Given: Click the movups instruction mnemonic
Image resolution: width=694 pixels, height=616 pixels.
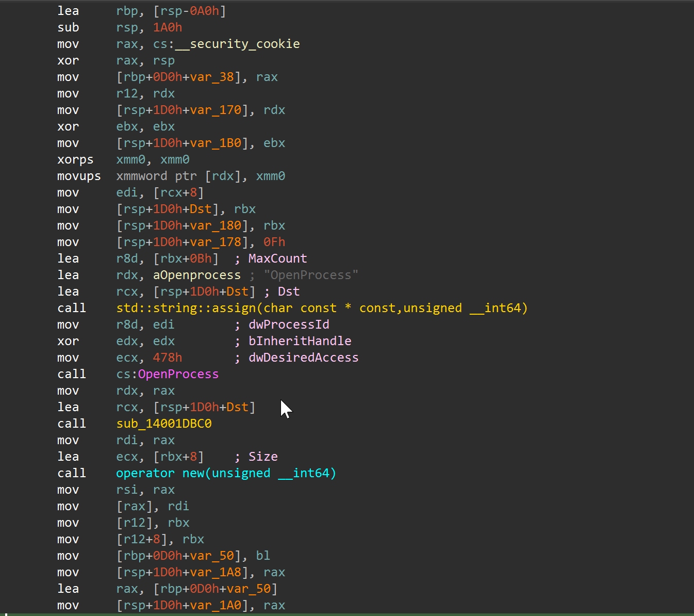Looking at the screenshot, I should tap(79, 176).
